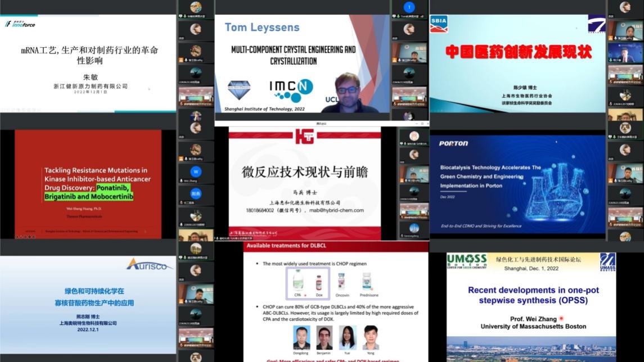Viewport: 644px width, 362px height.
Task: Click the UMass Boston Green Chemistry logo
Action: click(x=466, y=261)
